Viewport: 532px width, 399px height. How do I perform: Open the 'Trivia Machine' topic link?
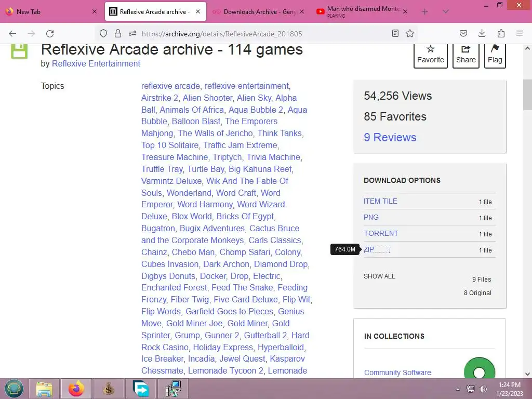click(273, 157)
